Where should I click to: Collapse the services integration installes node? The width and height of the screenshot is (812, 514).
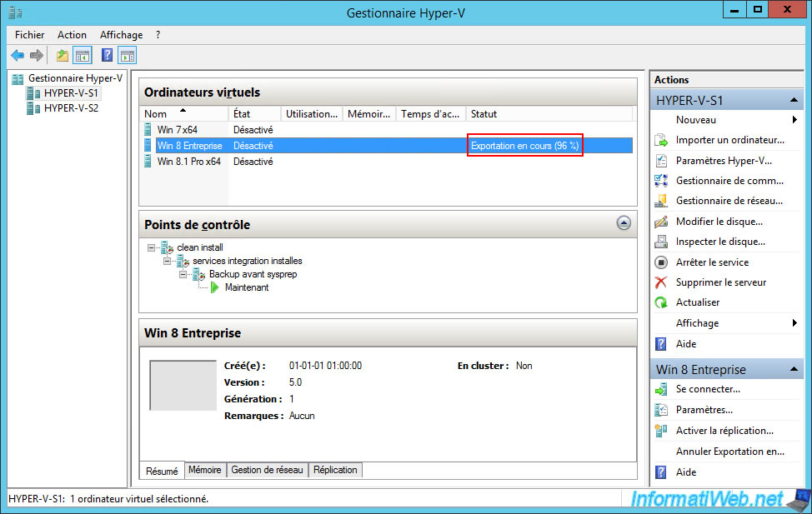pos(168,262)
